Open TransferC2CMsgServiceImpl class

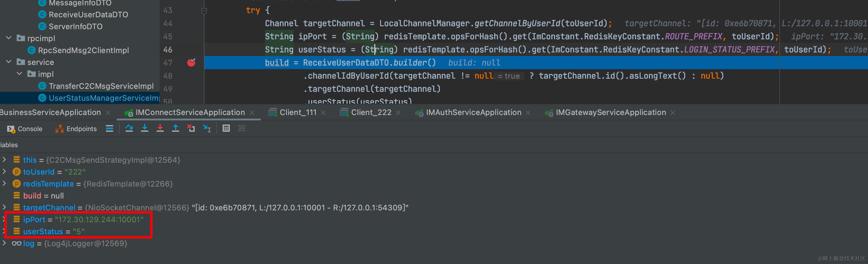coord(101,86)
